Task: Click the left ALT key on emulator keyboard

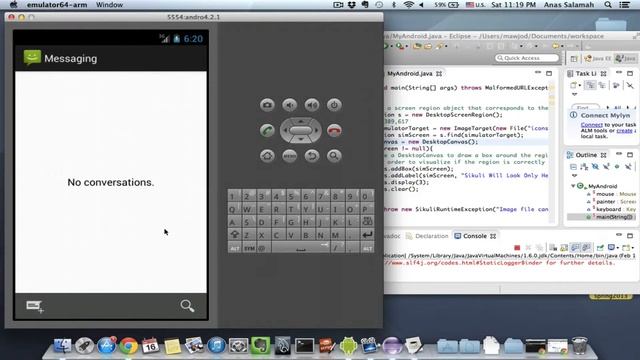Action: coord(234,248)
